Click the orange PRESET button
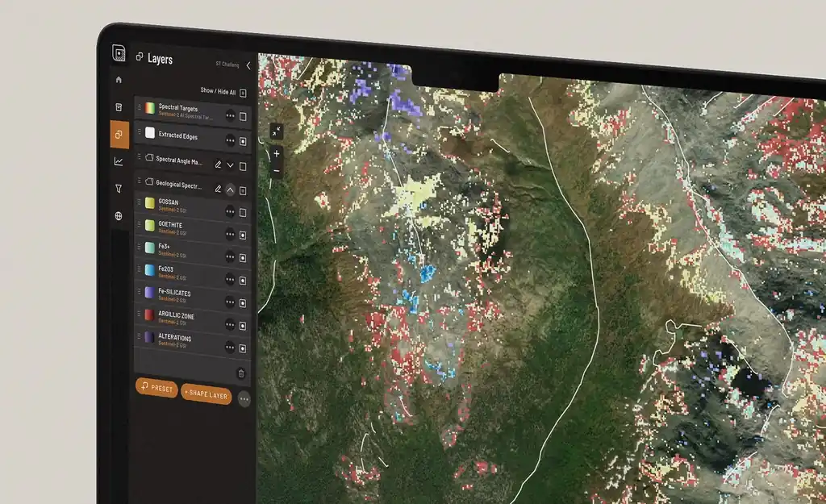 (157, 388)
